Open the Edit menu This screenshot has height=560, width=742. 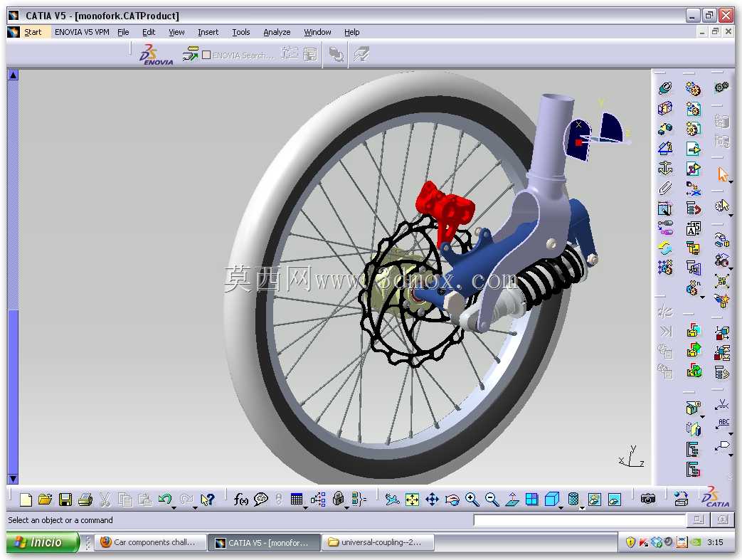149,32
